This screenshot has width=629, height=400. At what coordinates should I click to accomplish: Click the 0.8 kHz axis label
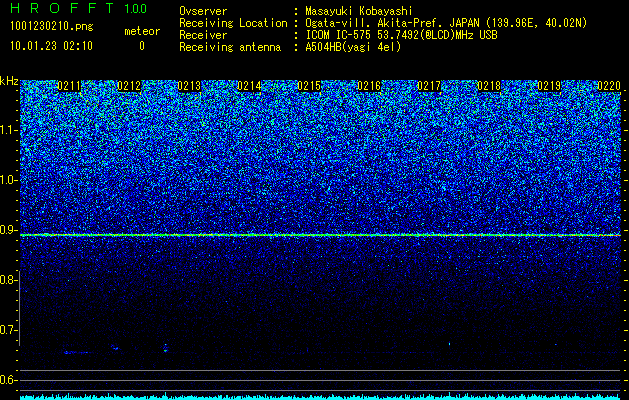coord(9,280)
